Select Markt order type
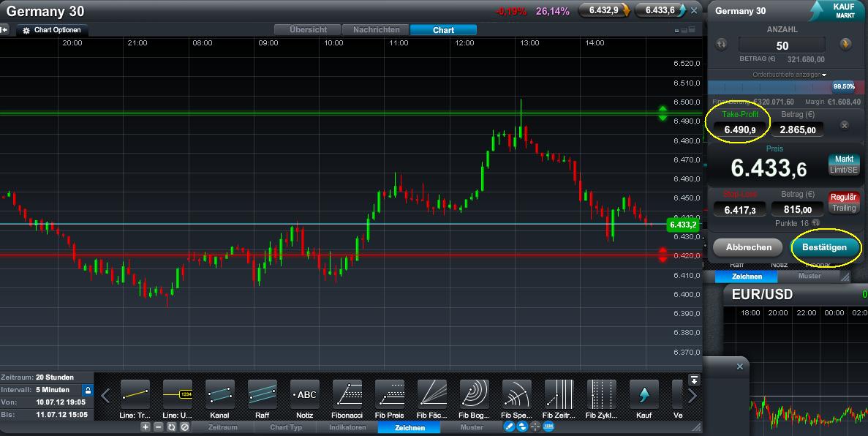This screenshot has height=436, width=868. pos(844,159)
